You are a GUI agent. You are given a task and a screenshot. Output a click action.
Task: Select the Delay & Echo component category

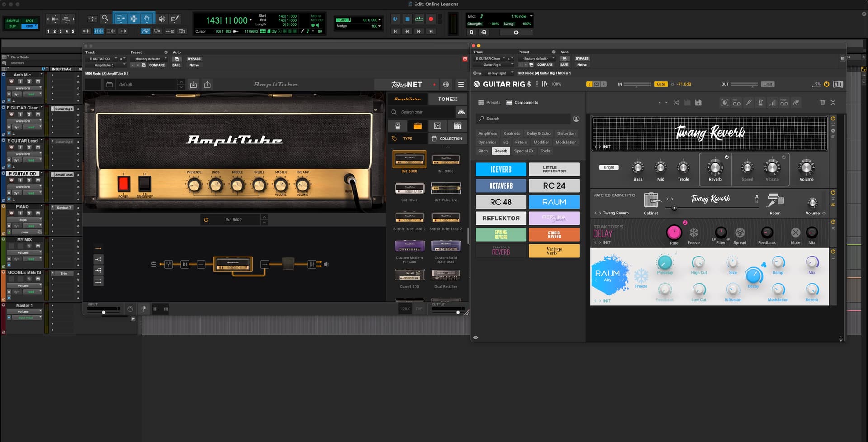(538, 133)
